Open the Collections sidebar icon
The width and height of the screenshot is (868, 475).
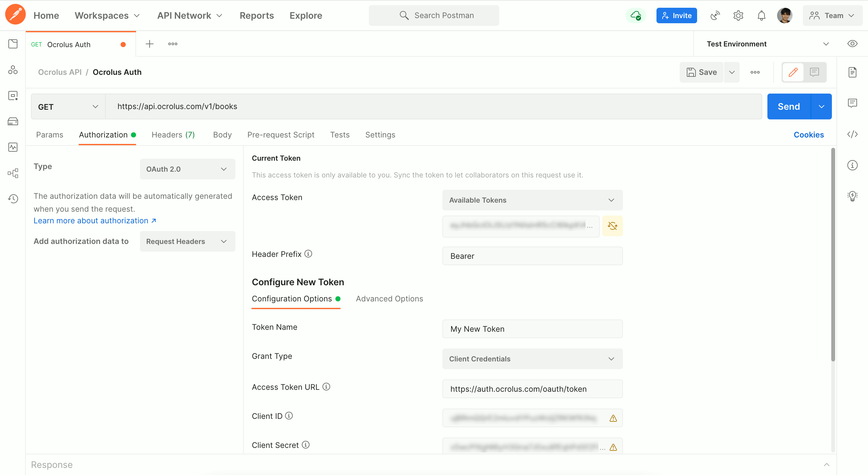pyautogui.click(x=13, y=44)
